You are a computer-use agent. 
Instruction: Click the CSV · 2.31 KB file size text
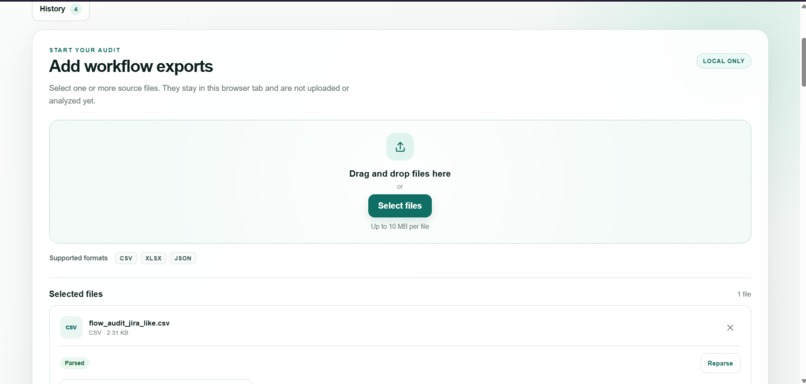tap(108, 333)
